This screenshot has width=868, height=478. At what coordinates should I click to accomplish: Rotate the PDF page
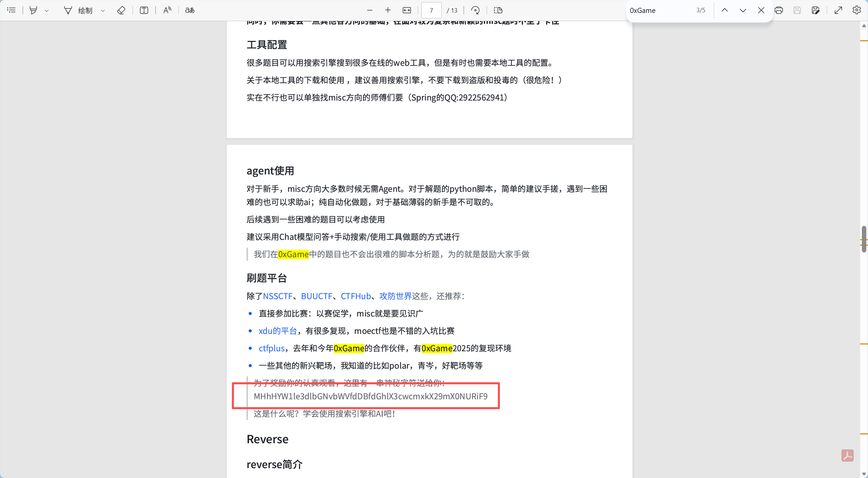tap(475, 10)
